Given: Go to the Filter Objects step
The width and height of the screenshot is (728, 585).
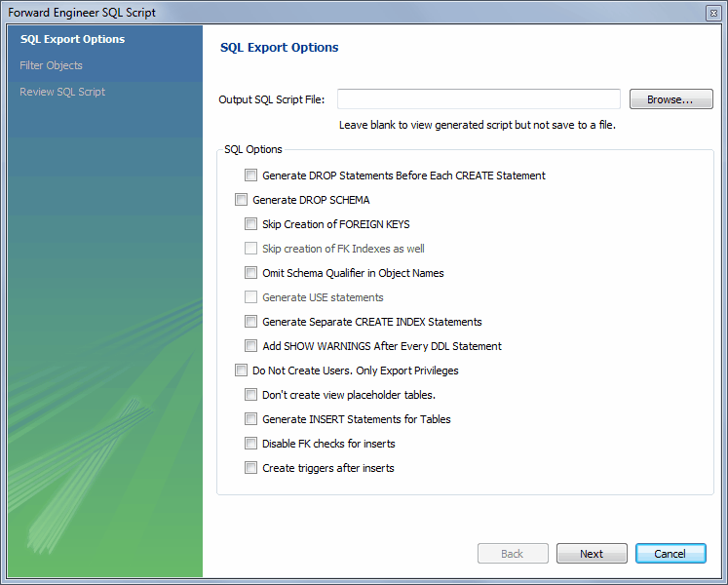Looking at the screenshot, I should [51, 65].
